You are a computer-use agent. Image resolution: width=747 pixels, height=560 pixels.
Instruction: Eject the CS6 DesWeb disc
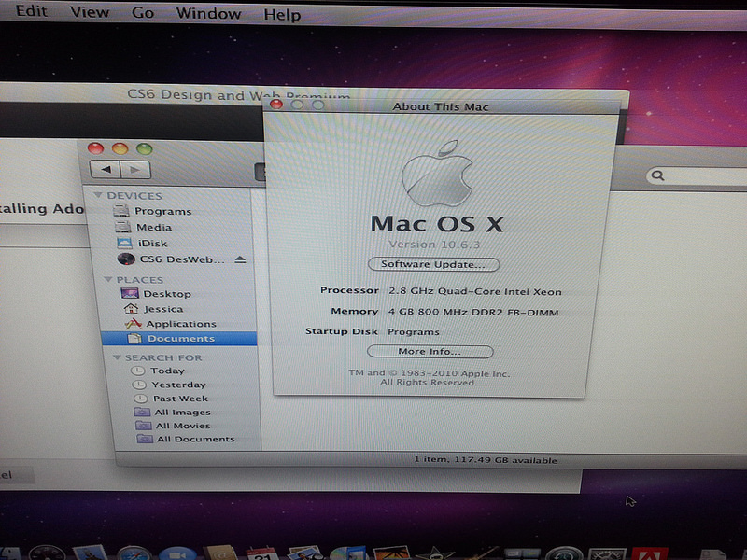click(x=240, y=260)
